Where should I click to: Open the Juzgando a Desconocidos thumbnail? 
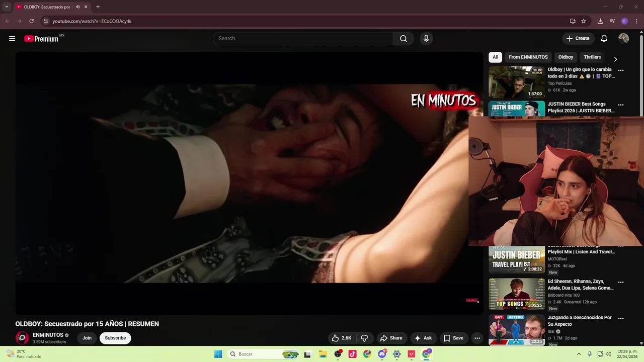(517, 330)
